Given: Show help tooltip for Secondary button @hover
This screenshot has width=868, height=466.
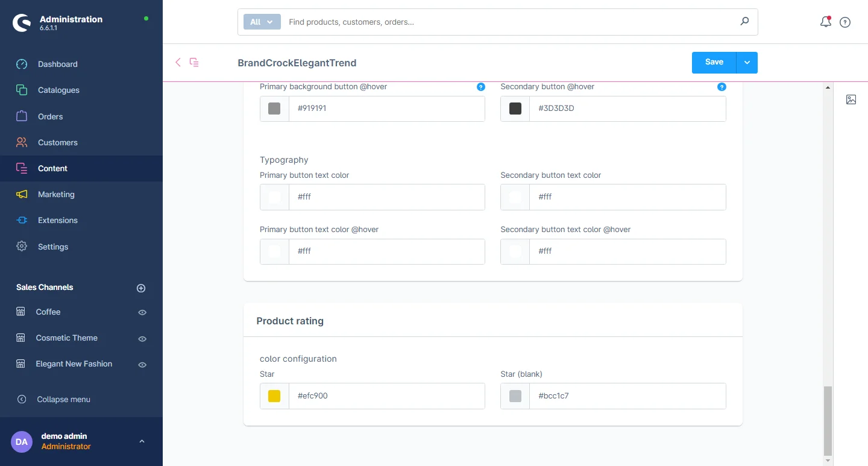Looking at the screenshot, I should (x=722, y=87).
